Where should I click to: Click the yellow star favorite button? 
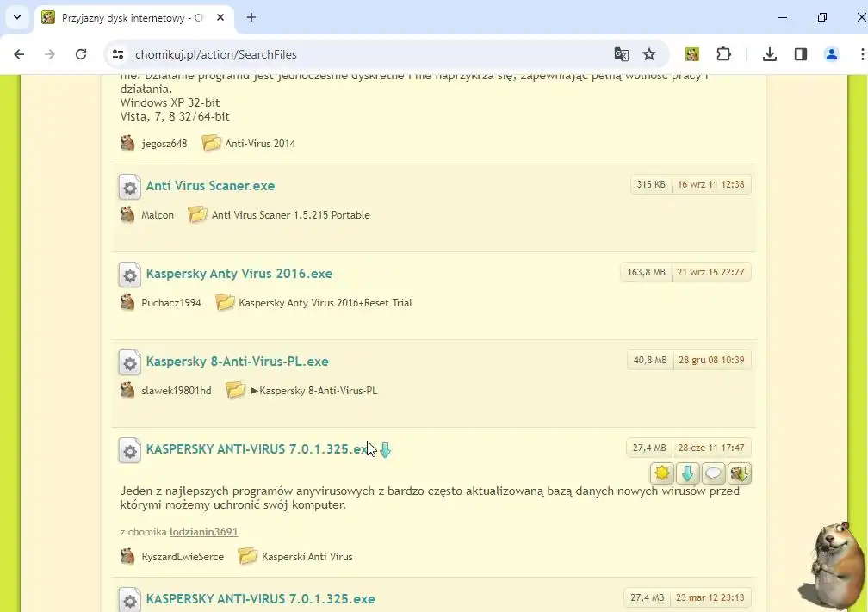(662, 473)
